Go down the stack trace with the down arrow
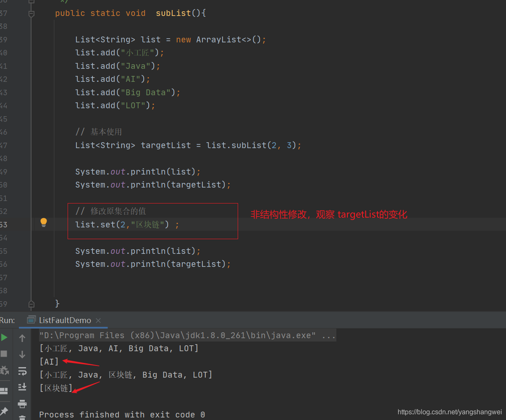This screenshot has height=420, width=506. pyautogui.click(x=22, y=355)
